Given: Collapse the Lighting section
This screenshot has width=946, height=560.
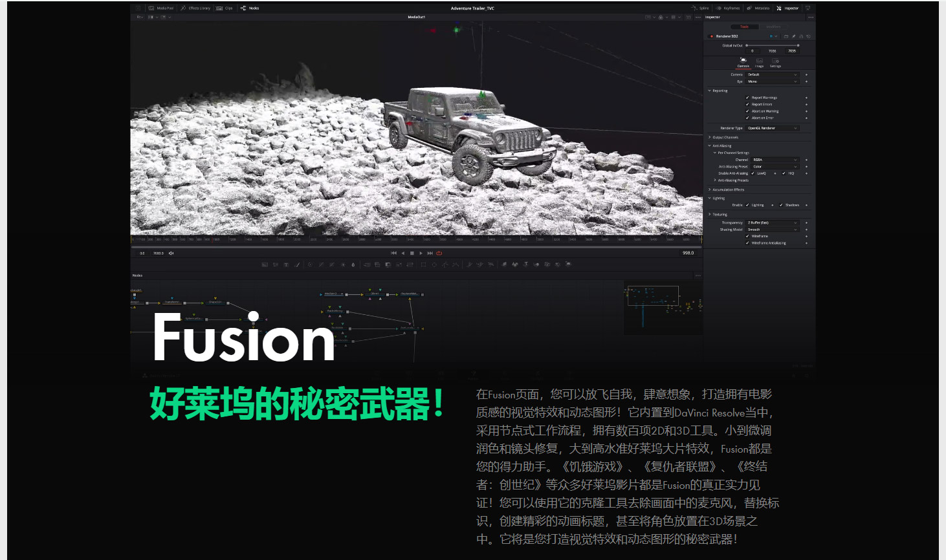Looking at the screenshot, I should [710, 198].
